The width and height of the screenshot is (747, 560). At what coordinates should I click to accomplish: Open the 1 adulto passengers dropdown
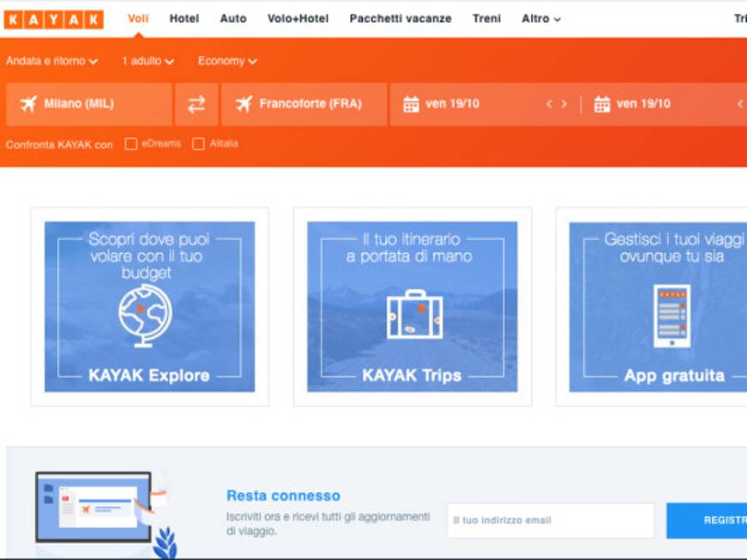[x=148, y=61]
